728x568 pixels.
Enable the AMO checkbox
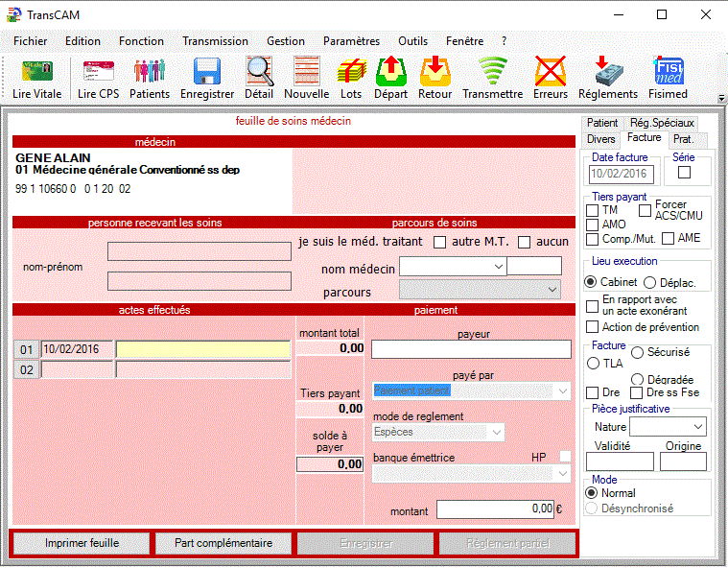(592, 225)
